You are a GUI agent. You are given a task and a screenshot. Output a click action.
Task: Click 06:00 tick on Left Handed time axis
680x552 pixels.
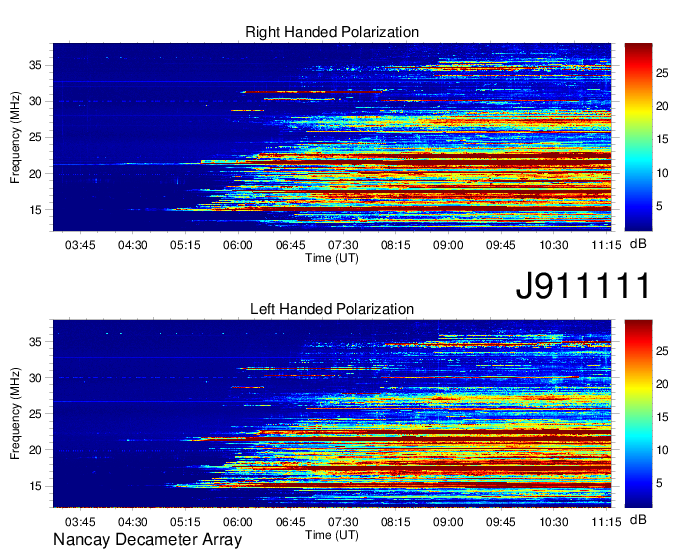[x=238, y=522]
